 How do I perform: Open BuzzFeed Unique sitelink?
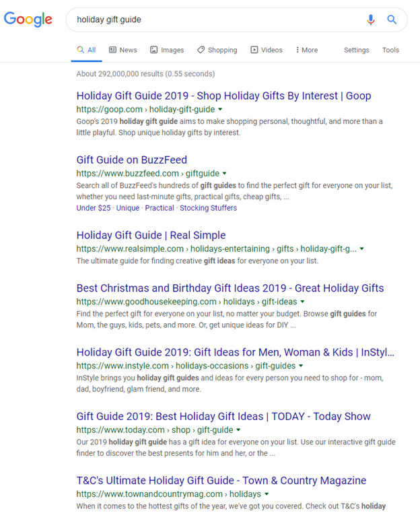point(128,208)
